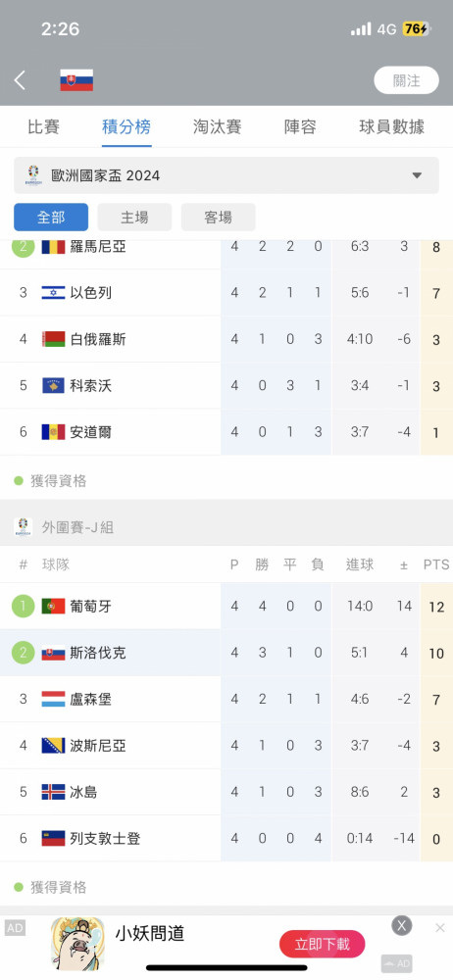
Task: Switch to the 淘汰賽 tab
Action: (218, 127)
